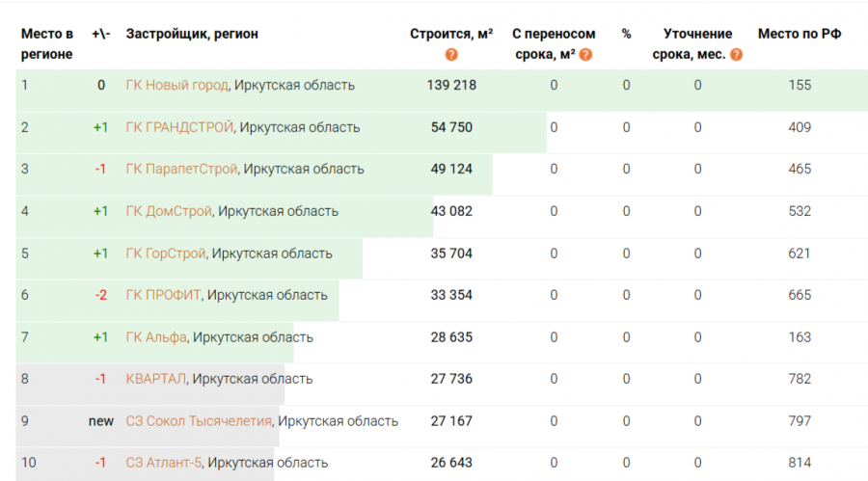Follow the СЗ Атлант-5 link
This screenshot has height=481, width=868.
(164, 463)
